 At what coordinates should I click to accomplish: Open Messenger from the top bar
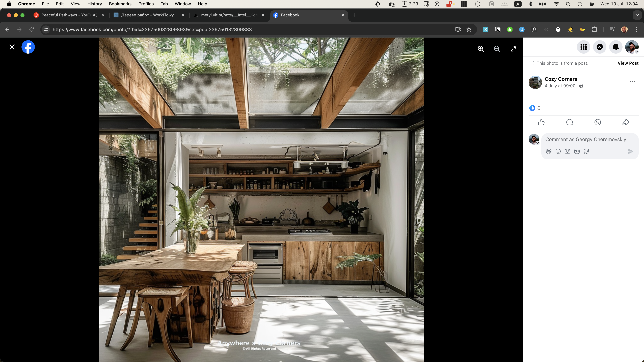[600, 47]
